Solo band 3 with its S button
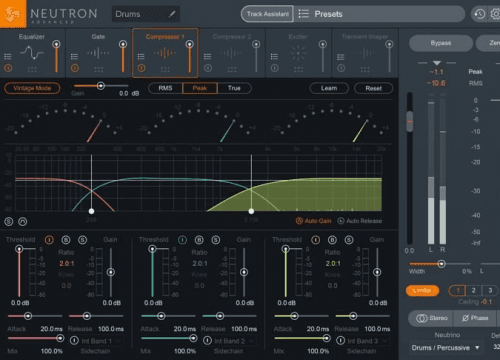This screenshot has width=500, height=360. 349,240
